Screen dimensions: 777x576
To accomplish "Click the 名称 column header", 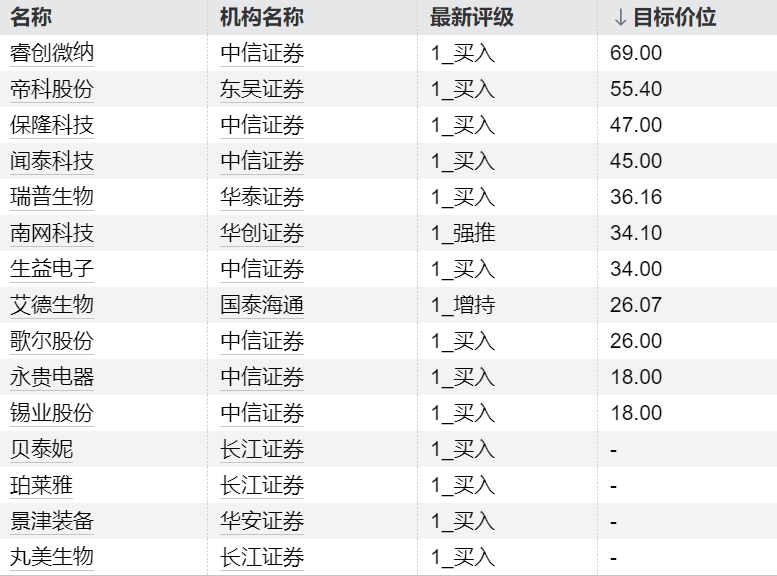I will pos(31,17).
